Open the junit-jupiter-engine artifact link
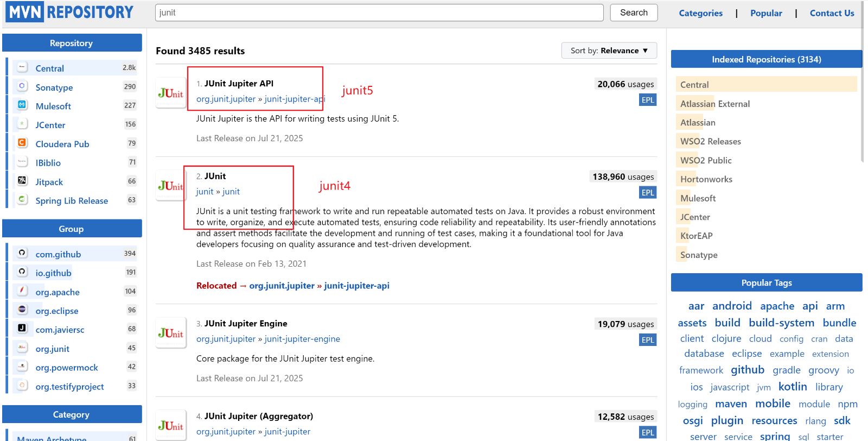The height and width of the screenshot is (441, 868). click(302, 339)
